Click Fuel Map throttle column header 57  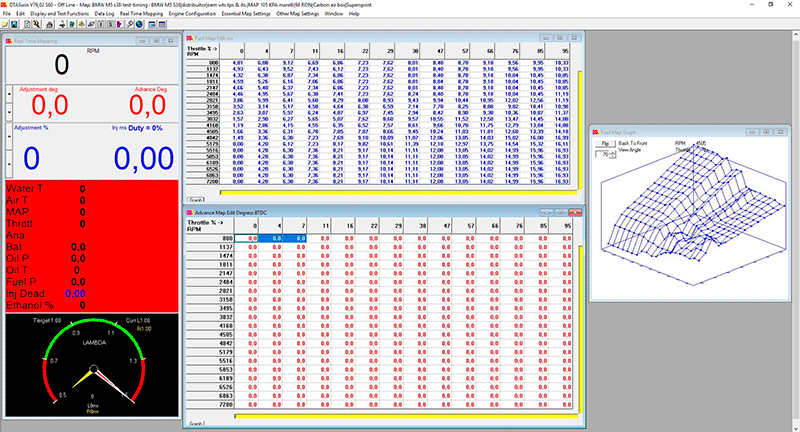pyautogui.click(x=458, y=51)
